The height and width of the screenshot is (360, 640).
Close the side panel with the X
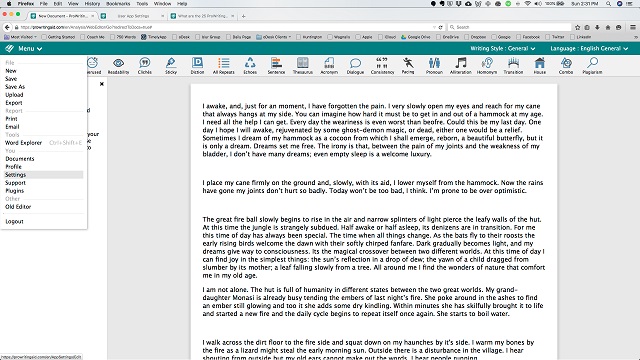(102, 84)
